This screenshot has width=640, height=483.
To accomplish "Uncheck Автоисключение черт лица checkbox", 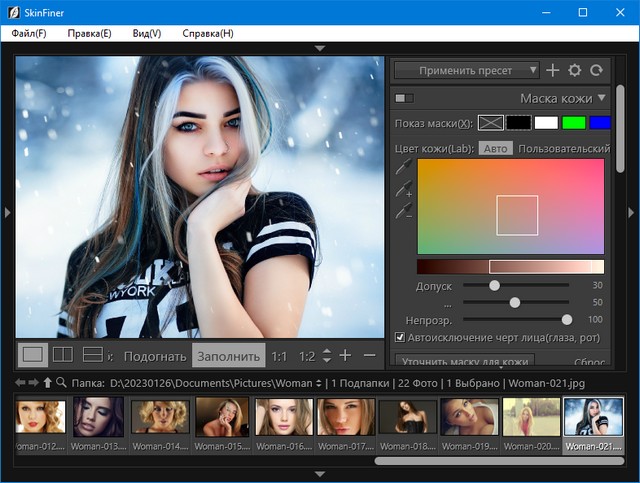I will 400,337.
